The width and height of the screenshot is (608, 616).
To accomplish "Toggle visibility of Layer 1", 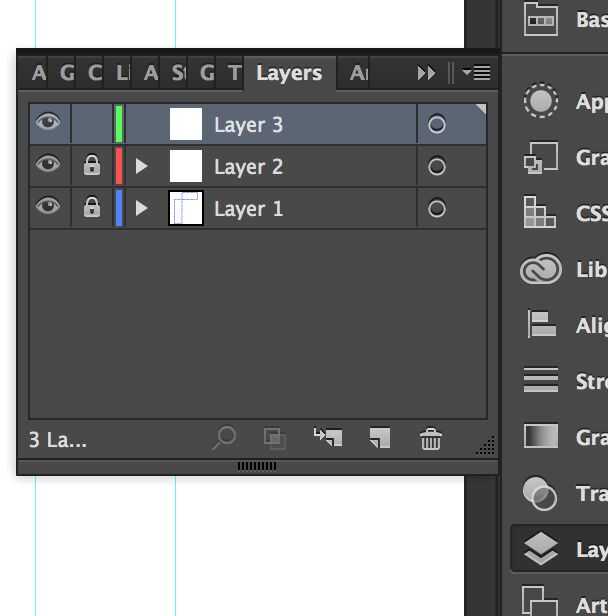I will coord(48,208).
